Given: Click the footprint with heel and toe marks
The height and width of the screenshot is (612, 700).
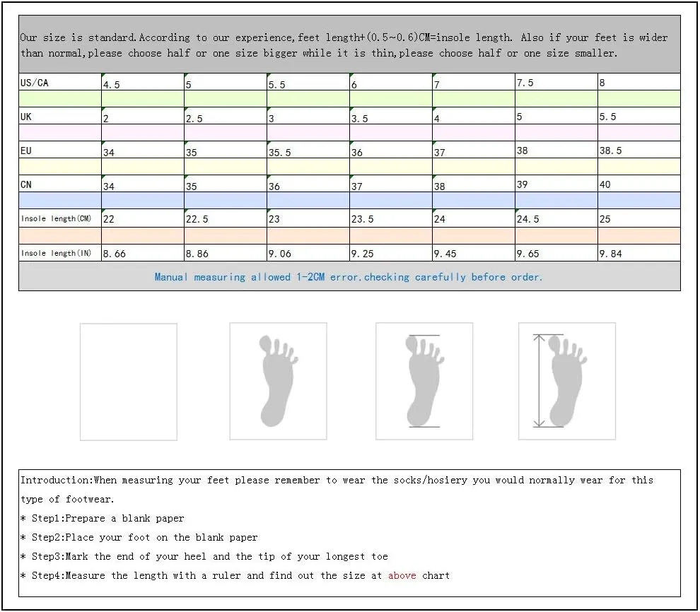Looking at the screenshot, I should (x=424, y=382).
